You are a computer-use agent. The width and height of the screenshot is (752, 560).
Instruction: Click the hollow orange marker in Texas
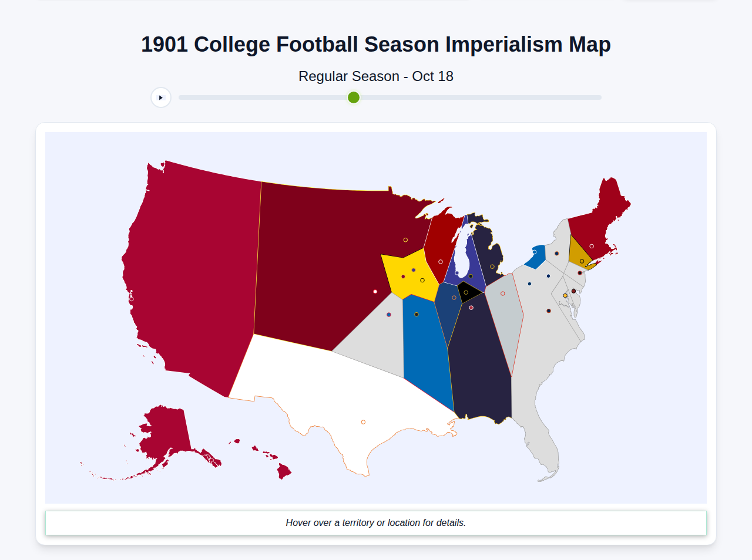362,421
